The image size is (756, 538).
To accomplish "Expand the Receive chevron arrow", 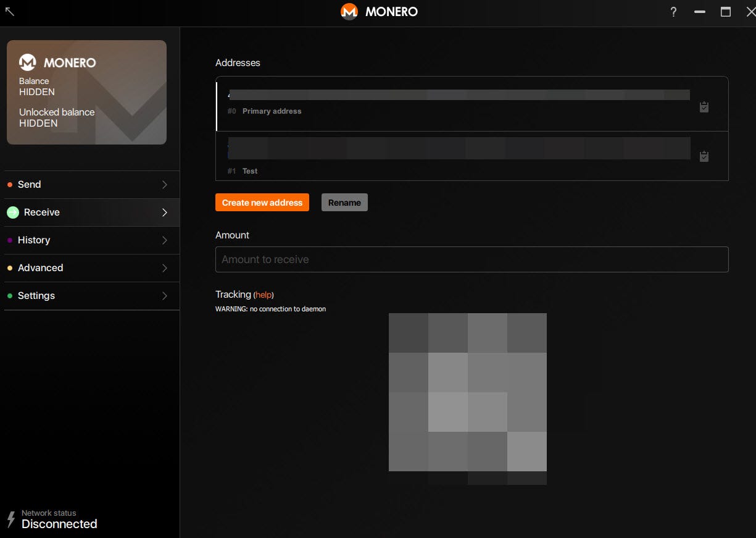I will click(x=165, y=212).
